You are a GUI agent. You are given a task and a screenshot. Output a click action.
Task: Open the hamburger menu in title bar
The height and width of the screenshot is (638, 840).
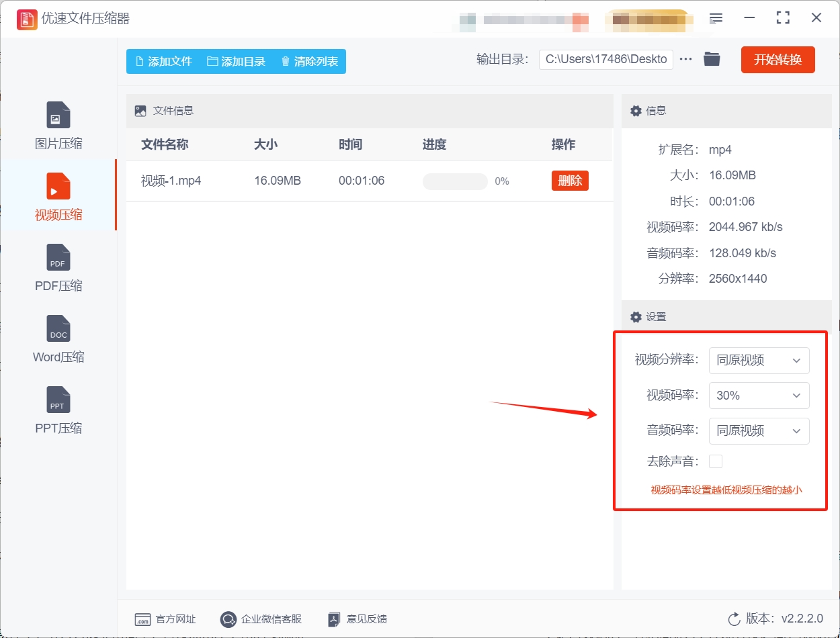tap(716, 18)
